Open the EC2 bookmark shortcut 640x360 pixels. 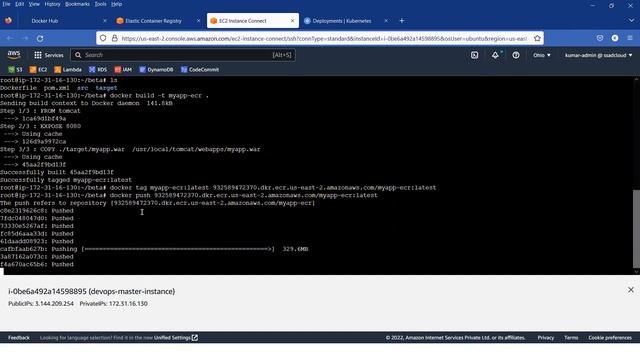click(38, 70)
